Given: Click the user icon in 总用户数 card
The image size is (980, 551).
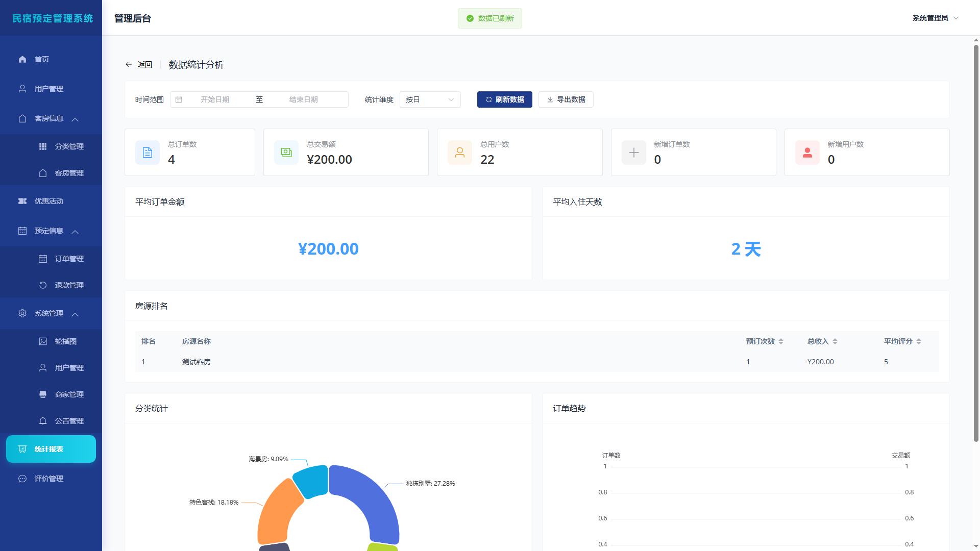Looking at the screenshot, I should coord(460,153).
